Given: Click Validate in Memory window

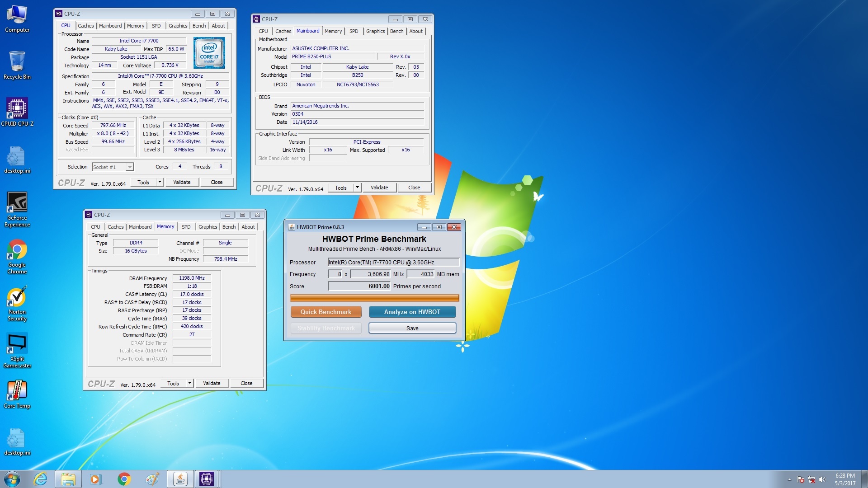Looking at the screenshot, I should tap(212, 383).
